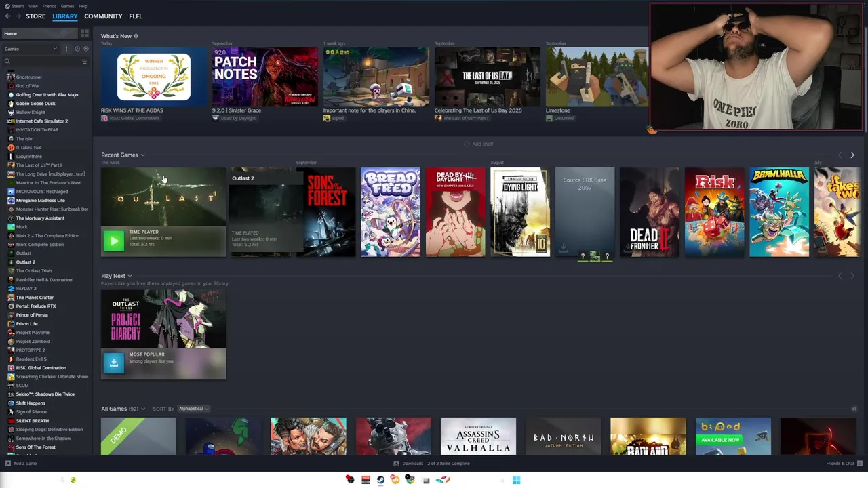Image resolution: width=868 pixels, height=488 pixels.
Task: Open Assassin's Creed Valhalla cover
Action: click(x=478, y=436)
